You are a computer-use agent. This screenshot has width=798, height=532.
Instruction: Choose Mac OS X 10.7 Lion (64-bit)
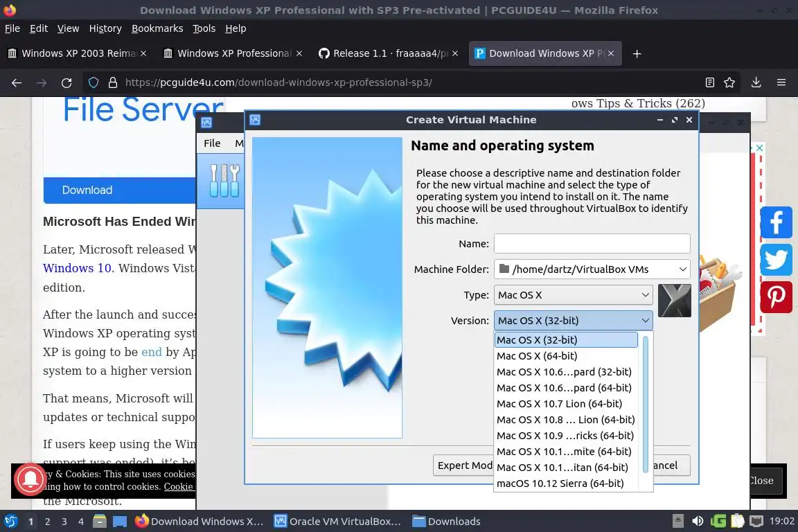pos(566,404)
